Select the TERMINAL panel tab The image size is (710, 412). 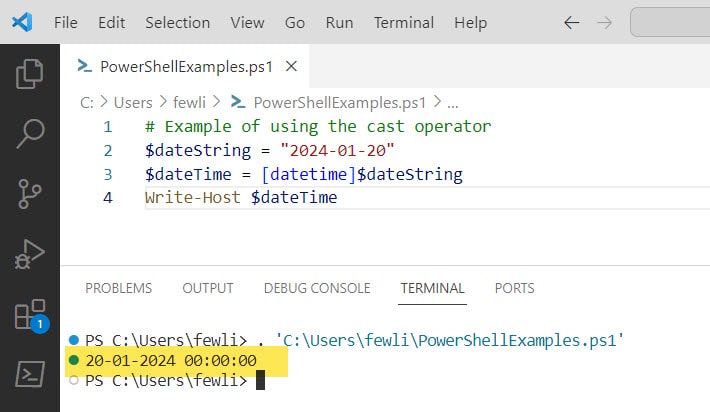[x=432, y=288]
